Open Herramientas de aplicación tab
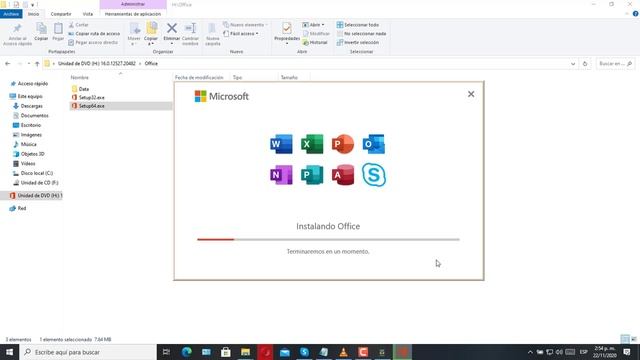The height and width of the screenshot is (360, 640). click(133, 14)
